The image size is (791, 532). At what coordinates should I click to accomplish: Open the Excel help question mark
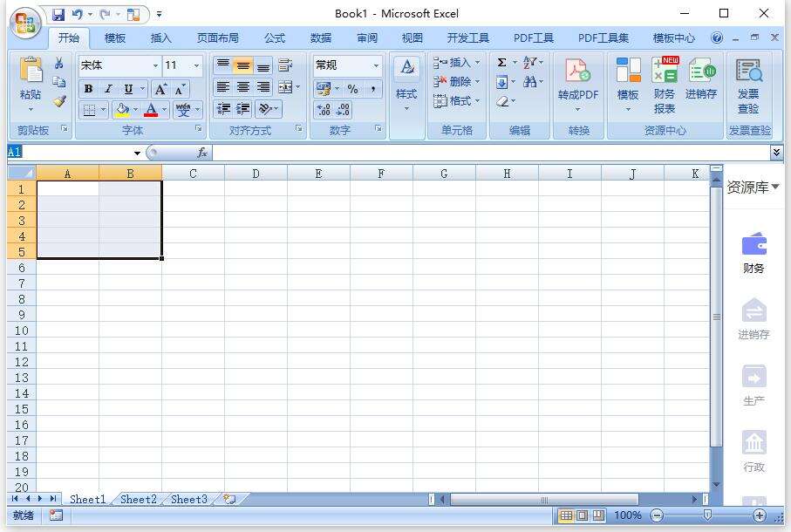[x=716, y=38]
